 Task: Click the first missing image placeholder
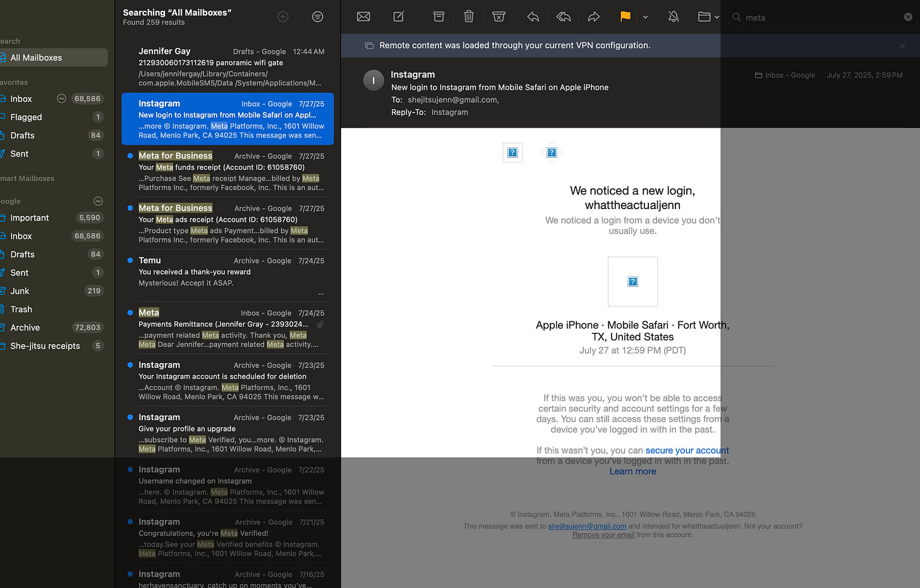tap(512, 152)
